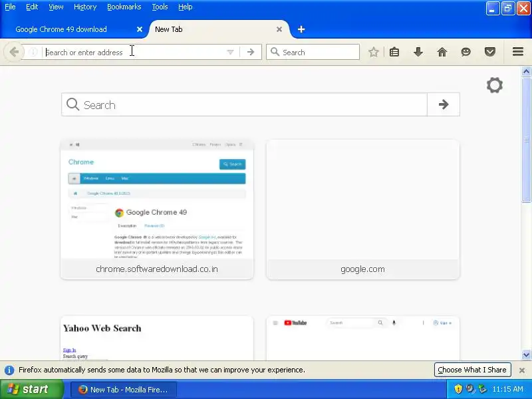
Task: Click the Go arrow in address bar
Action: pos(251,52)
